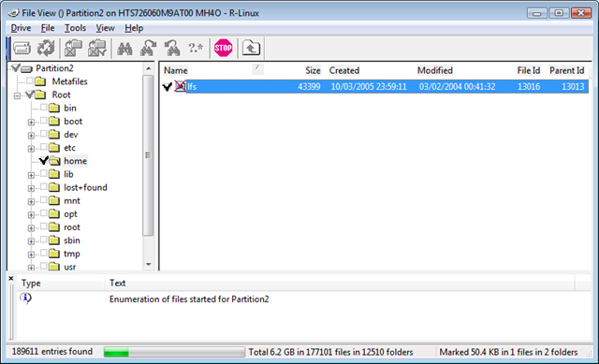
Task: Click the 'Enumeration of files started' log entry
Action: [189, 299]
